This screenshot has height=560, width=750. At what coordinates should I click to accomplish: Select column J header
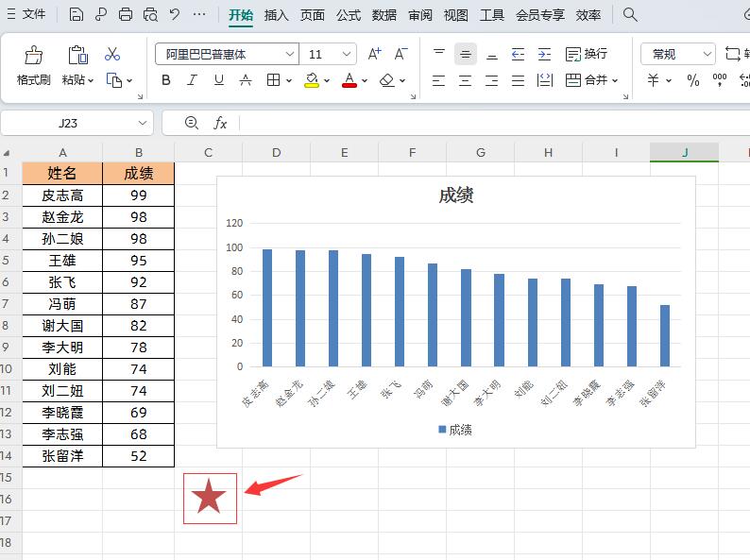pyautogui.click(x=685, y=153)
